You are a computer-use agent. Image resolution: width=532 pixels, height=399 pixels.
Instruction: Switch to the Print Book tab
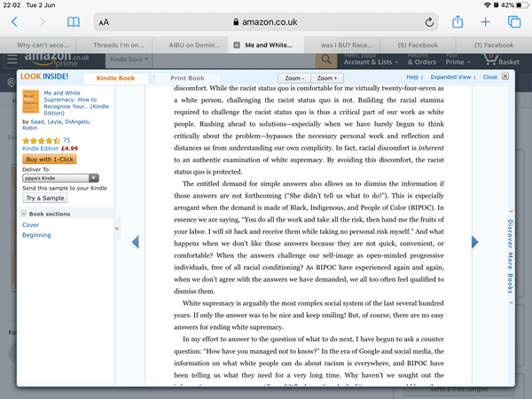[x=187, y=78]
